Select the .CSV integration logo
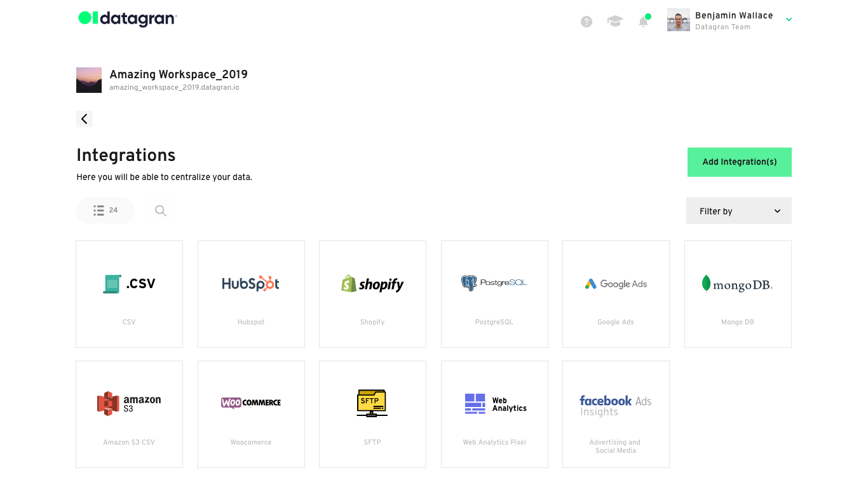 pyautogui.click(x=129, y=284)
